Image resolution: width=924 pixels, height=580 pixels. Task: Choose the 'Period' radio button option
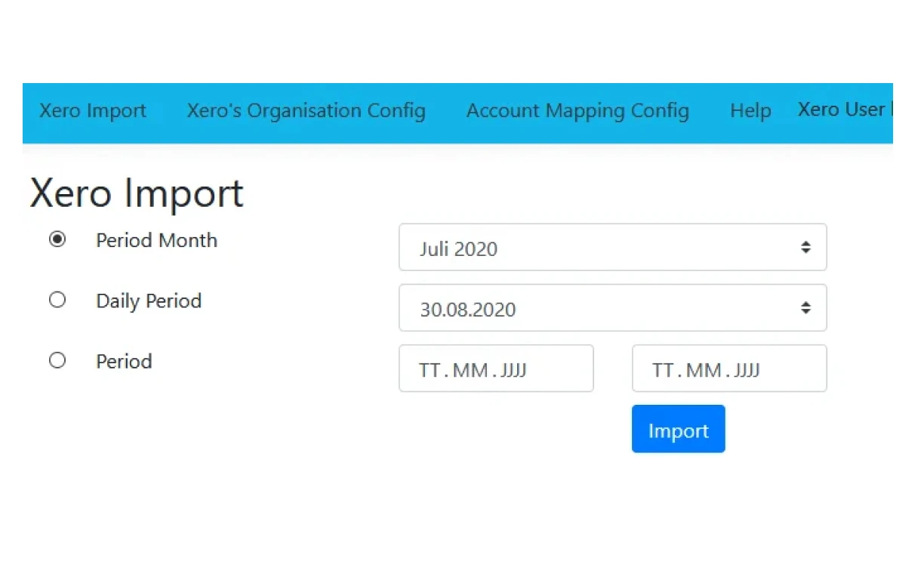(x=57, y=360)
